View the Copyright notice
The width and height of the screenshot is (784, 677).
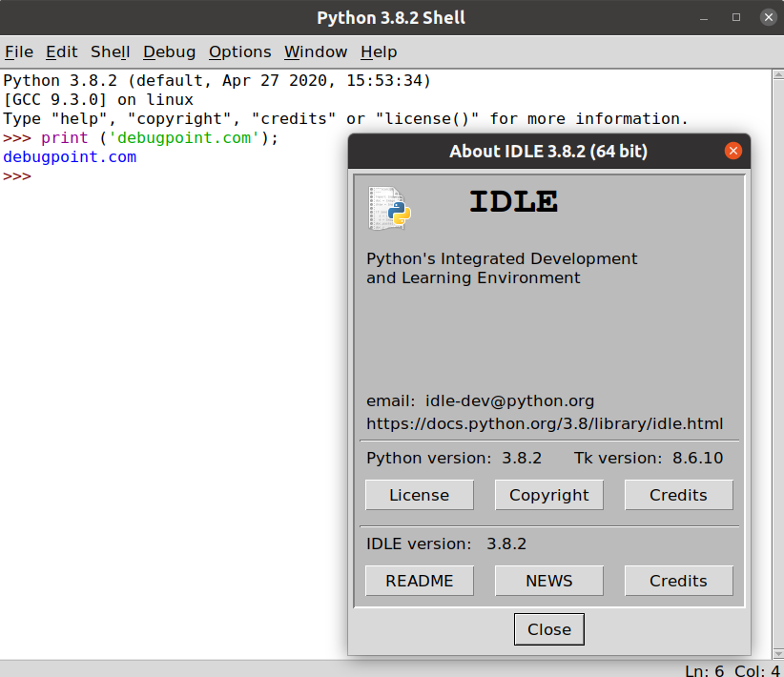pyautogui.click(x=548, y=495)
